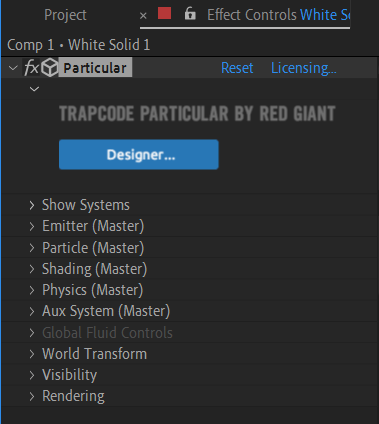The height and width of the screenshot is (424, 379).
Task: Toggle the fx effect switch for Particular
Action: (x=31, y=68)
